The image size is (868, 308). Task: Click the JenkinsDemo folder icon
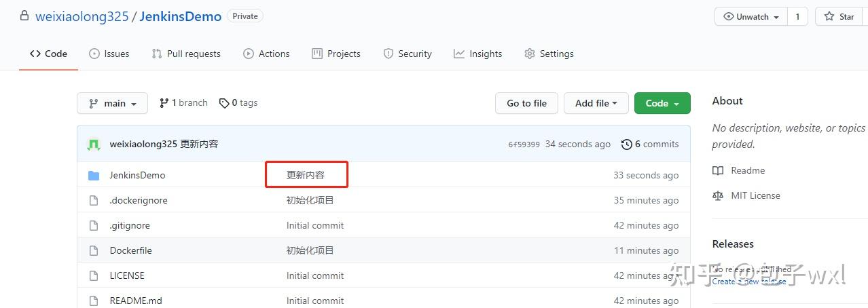94,175
